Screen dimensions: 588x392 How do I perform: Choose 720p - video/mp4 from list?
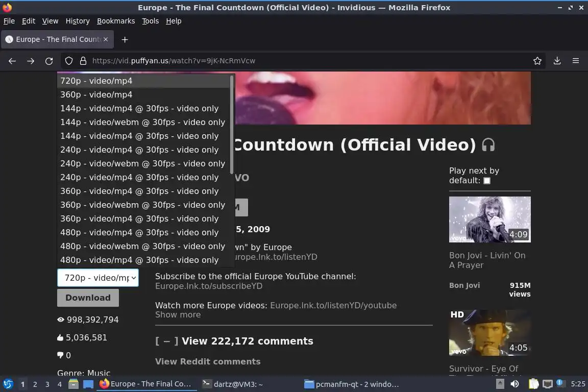143,81
